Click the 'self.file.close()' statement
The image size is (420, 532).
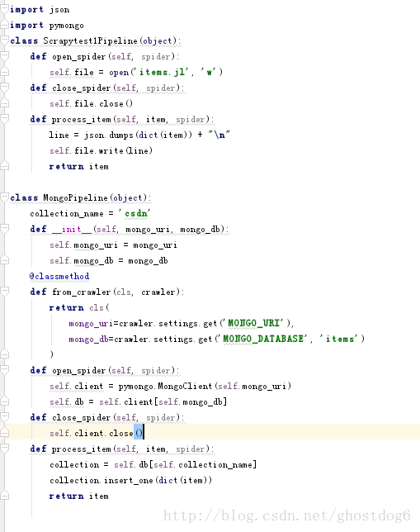point(92,103)
